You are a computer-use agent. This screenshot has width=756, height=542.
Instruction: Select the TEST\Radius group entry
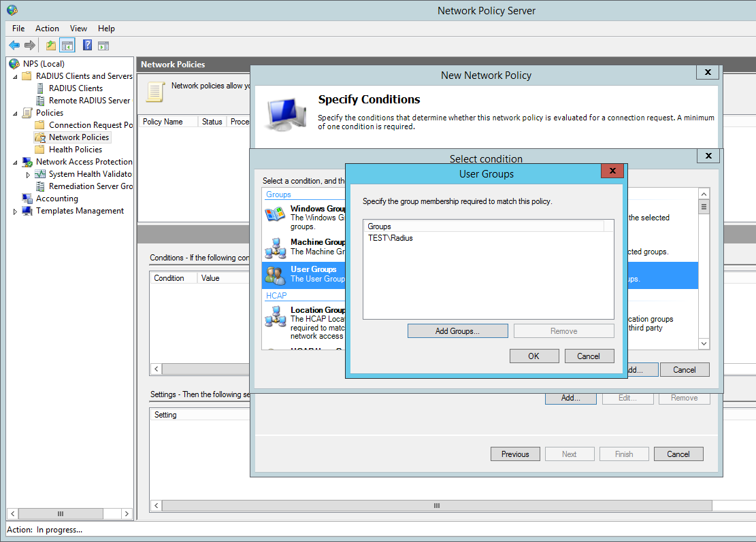(x=391, y=238)
